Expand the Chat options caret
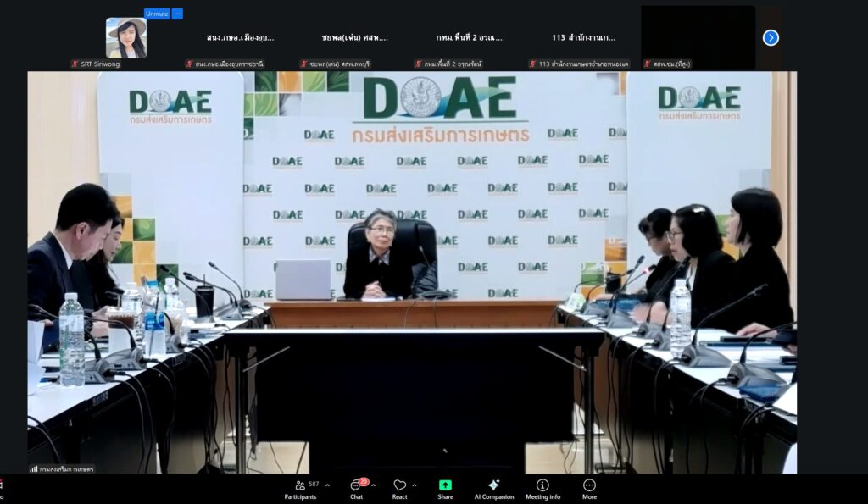The width and height of the screenshot is (868, 504). tap(374, 485)
